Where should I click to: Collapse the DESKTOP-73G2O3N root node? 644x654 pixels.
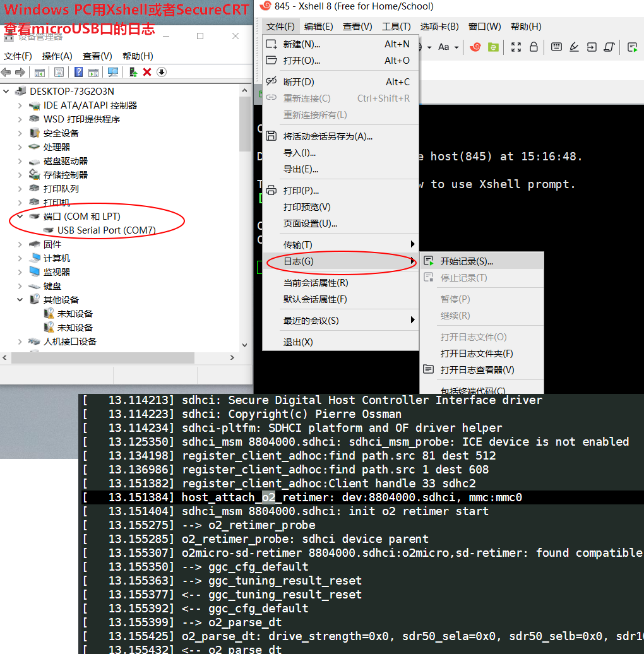(x=6, y=91)
